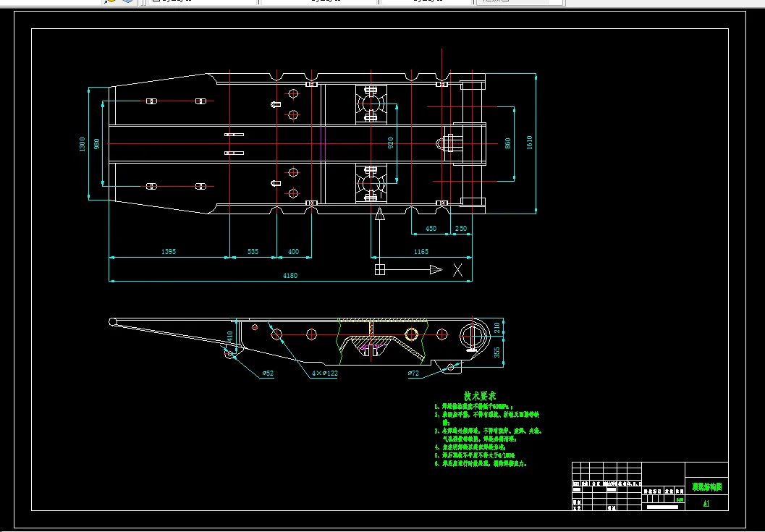Pick the 210 dimension in side view

pyautogui.click(x=497, y=327)
